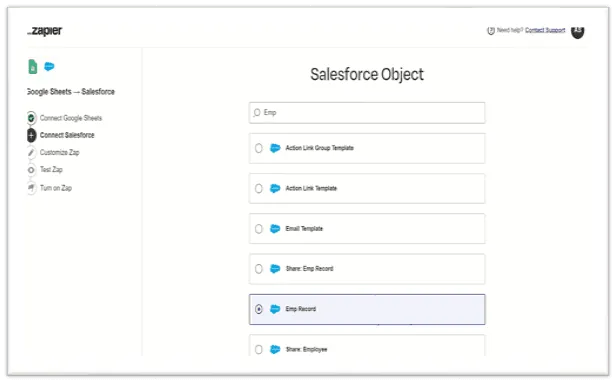This screenshot has height=384, width=614.
Task: Open the user avatar menu
Action: click(577, 31)
